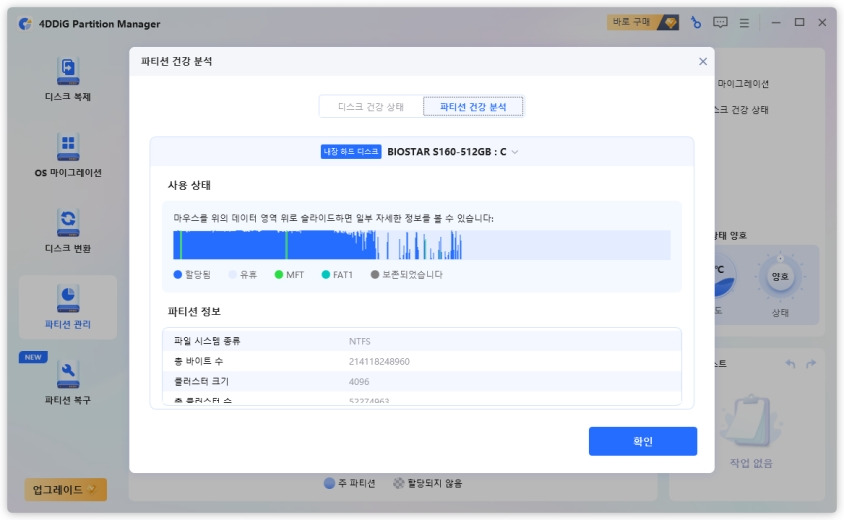Click the 4096 cluster size value

pos(358,382)
